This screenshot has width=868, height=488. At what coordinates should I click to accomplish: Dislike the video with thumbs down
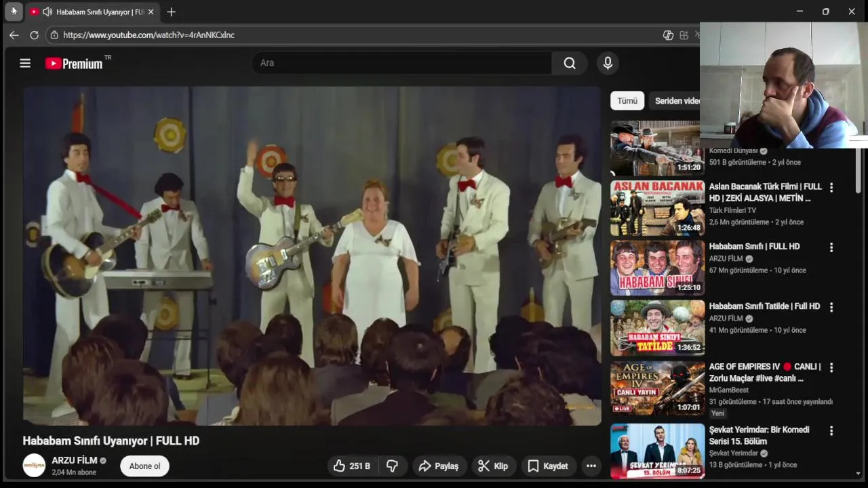pyautogui.click(x=392, y=466)
